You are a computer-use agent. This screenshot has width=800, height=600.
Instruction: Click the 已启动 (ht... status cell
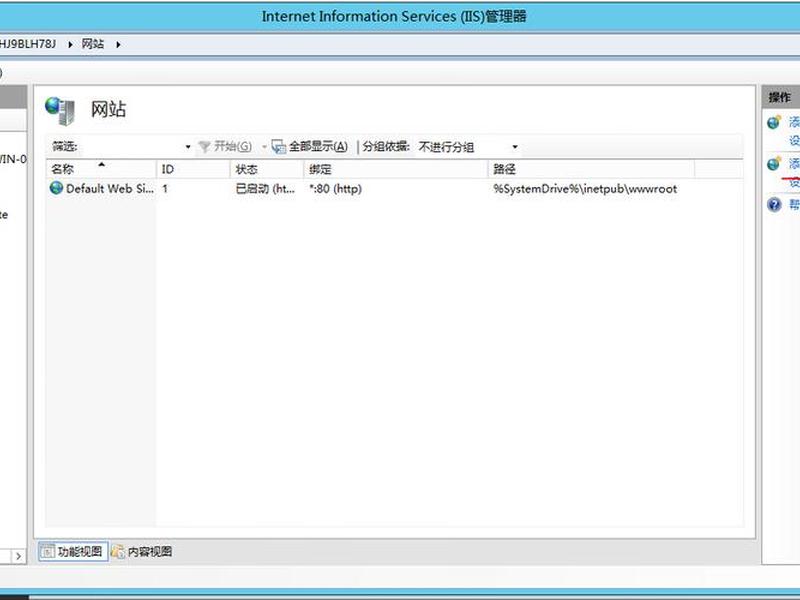pos(265,189)
